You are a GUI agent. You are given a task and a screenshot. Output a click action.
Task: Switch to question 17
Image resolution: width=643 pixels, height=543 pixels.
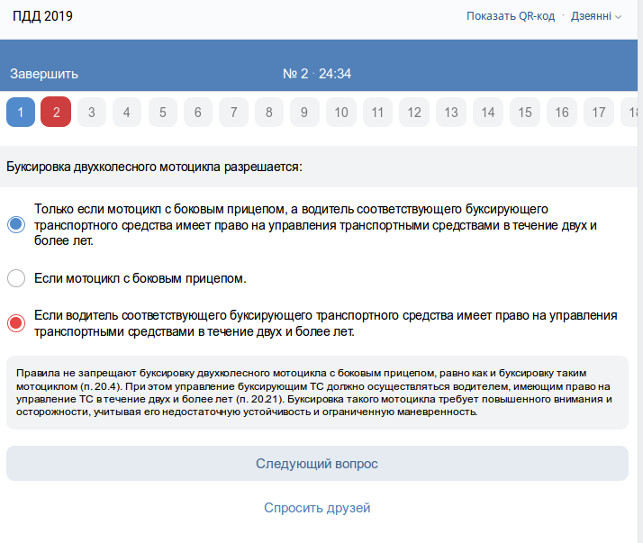tap(599, 112)
